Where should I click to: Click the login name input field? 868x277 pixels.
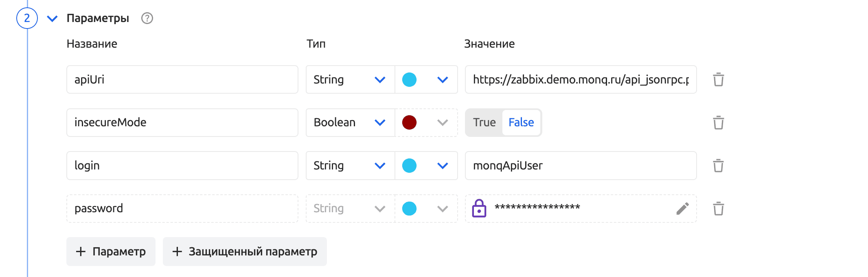coord(182,166)
